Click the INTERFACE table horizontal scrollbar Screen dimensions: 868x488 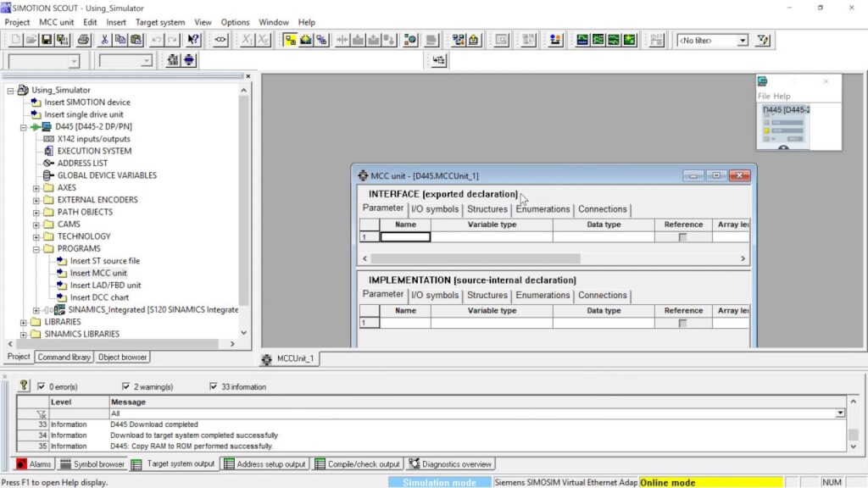[x=475, y=258]
